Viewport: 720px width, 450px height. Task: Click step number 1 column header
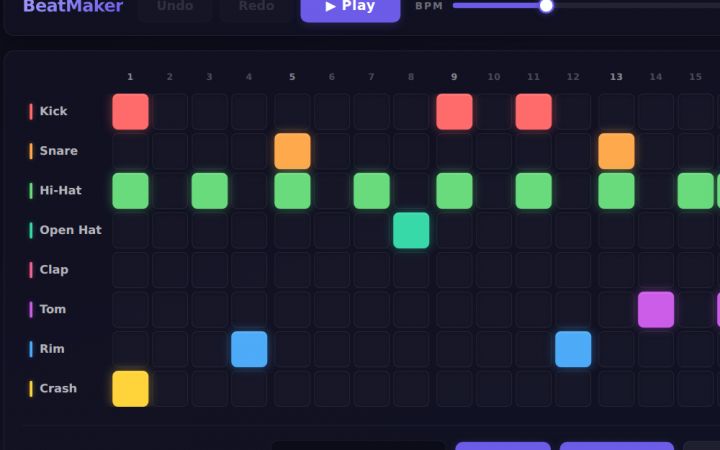(130, 77)
